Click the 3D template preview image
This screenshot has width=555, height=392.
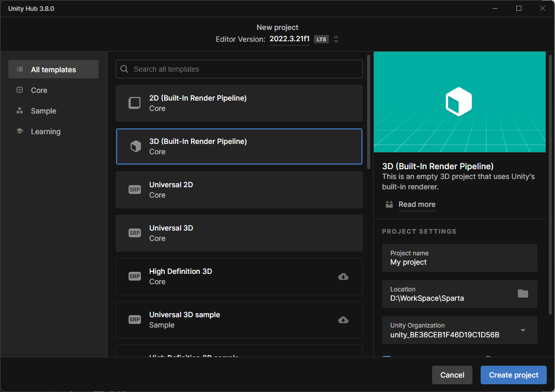(459, 102)
